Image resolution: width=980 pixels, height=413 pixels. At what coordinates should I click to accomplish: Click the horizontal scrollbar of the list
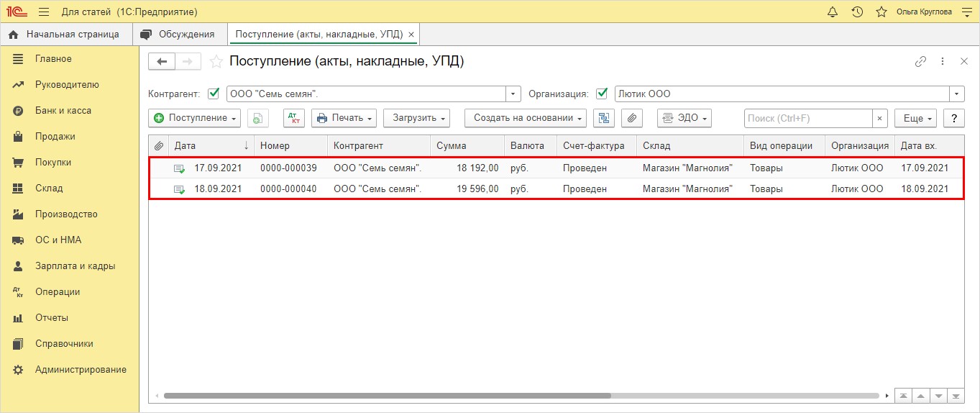pyautogui.click(x=387, y=396)
